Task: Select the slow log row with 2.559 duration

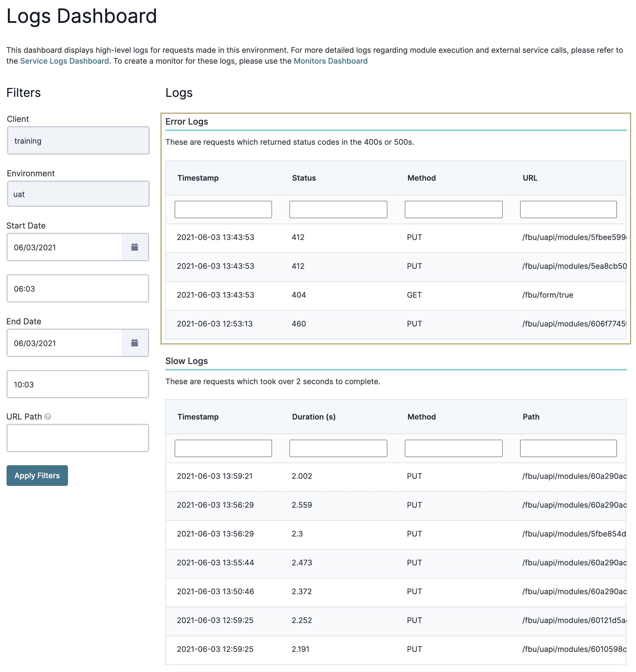Action: click(396, 505)
